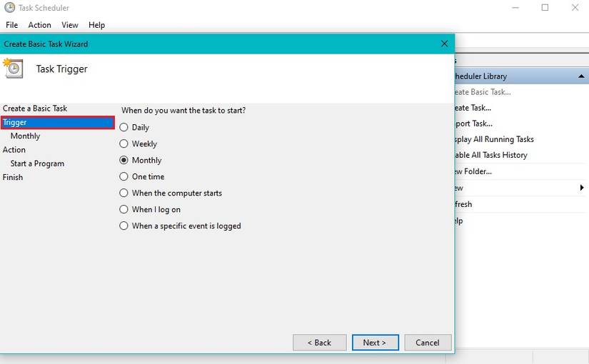Open the View menu

pos(70,25)
